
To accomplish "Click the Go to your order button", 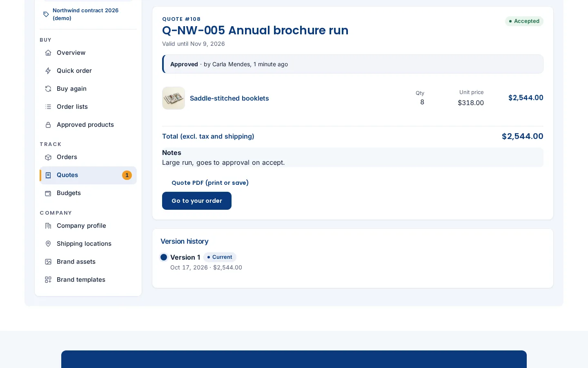I will 197,201.
